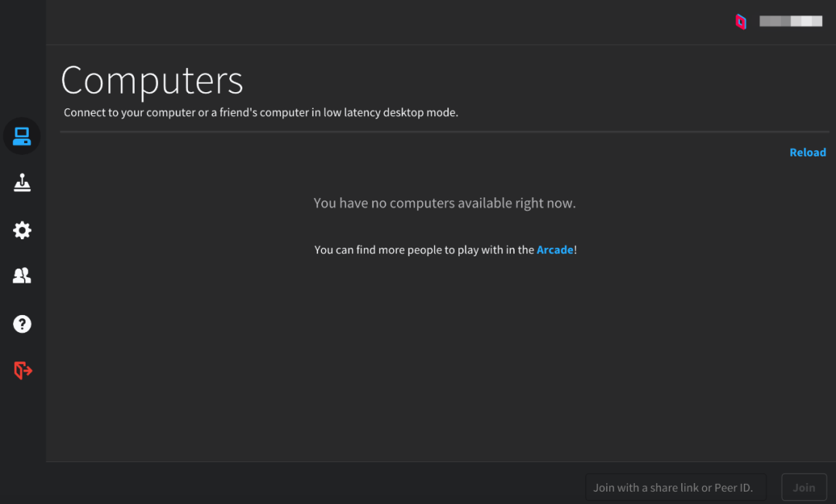The width and height of the screenshot is (836, 504).
Task: Click the 'find more people to play with' text
Action: (424, 250)
